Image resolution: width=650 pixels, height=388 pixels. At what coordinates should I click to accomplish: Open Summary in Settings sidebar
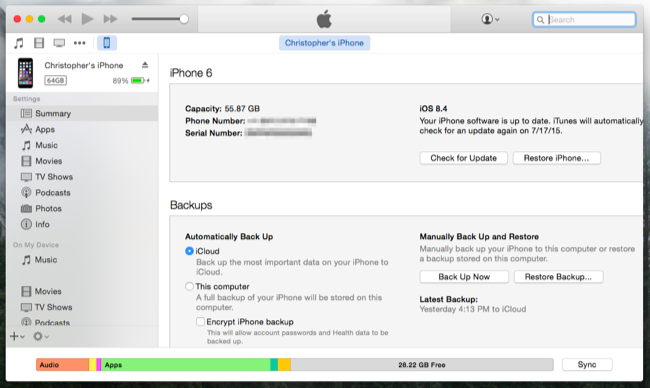pyautogui.click(x=82, y=113)
